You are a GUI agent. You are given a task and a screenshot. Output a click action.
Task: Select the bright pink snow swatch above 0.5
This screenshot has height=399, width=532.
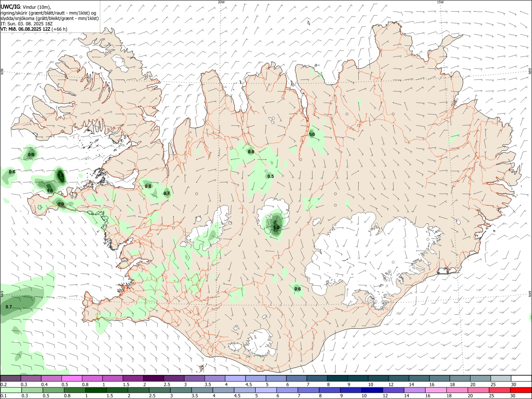coord(71,378)
